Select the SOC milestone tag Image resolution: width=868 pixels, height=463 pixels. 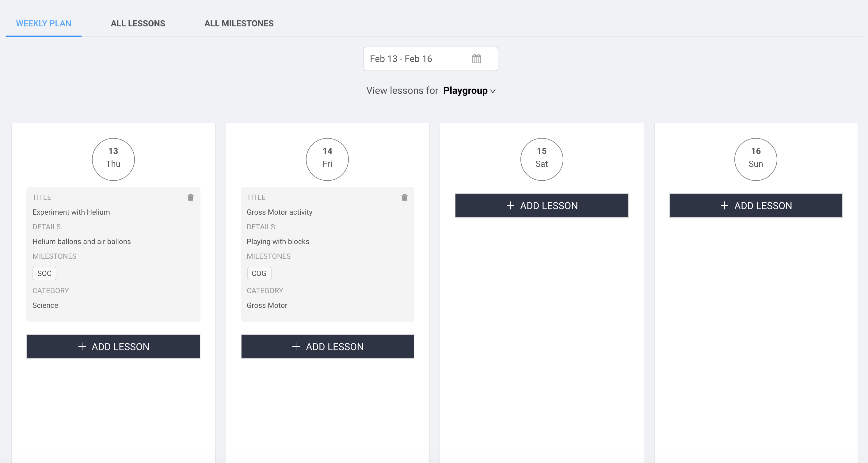[44, 273]
